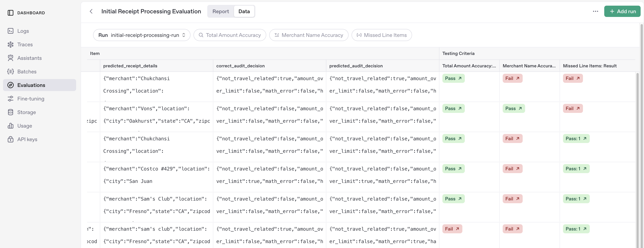The width and height of the screenshot is (644, 248).
Task: Select the API keys lock icon
Action: [11, 139]
